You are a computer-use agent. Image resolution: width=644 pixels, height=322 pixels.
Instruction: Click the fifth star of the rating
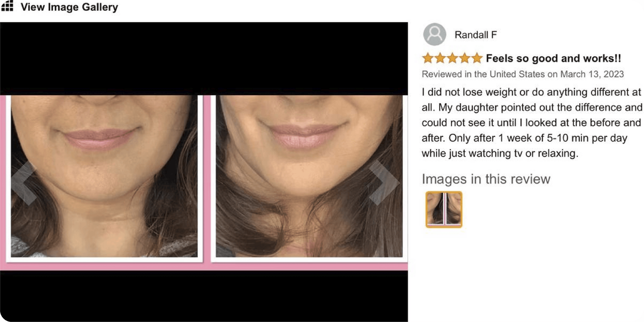tap(477, 58)
